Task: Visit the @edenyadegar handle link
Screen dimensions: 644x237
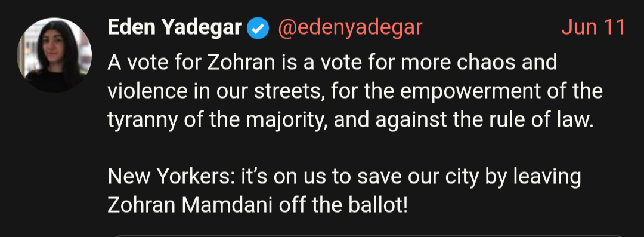Action: pos(350,29)
